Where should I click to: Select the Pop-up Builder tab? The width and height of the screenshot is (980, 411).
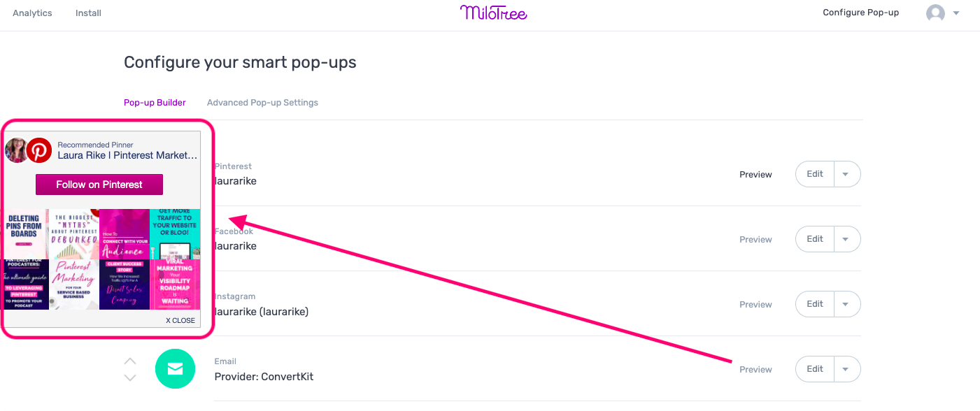(155, 103)
